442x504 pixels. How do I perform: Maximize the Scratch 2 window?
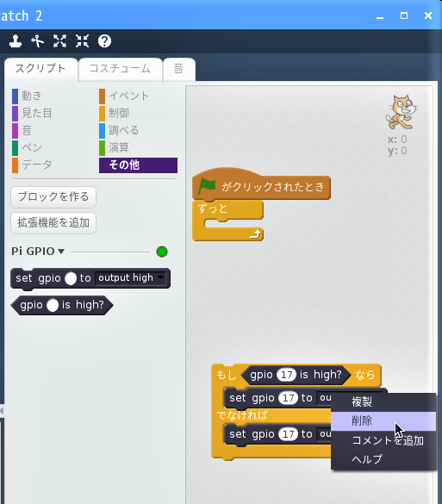click(x=404, y=16)
